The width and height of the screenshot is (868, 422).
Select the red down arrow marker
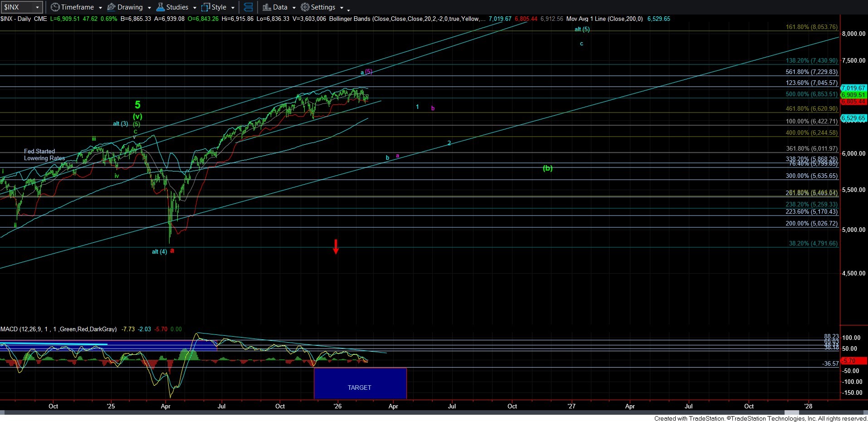pyautogui.click(x=336, y=246)
